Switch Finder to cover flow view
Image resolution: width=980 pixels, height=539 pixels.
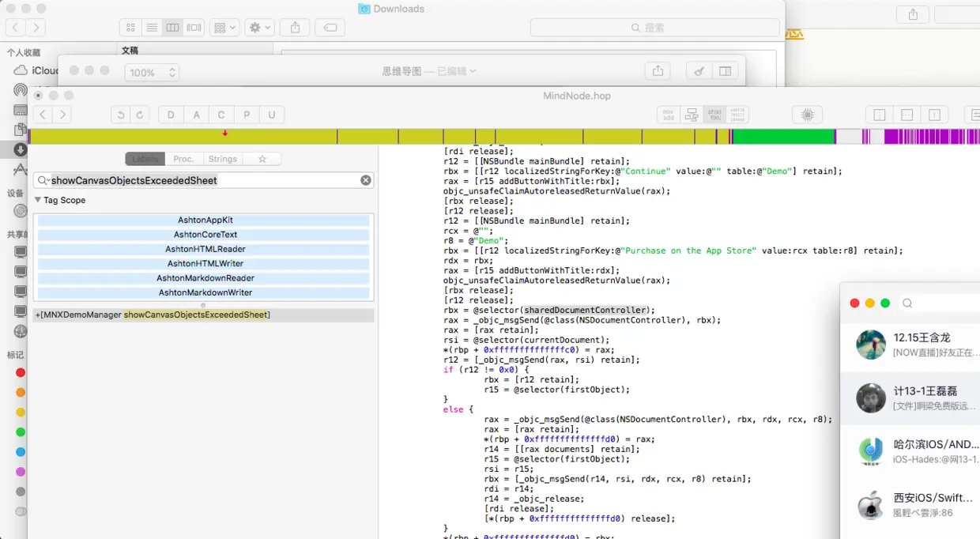click(x=194, y=27)
